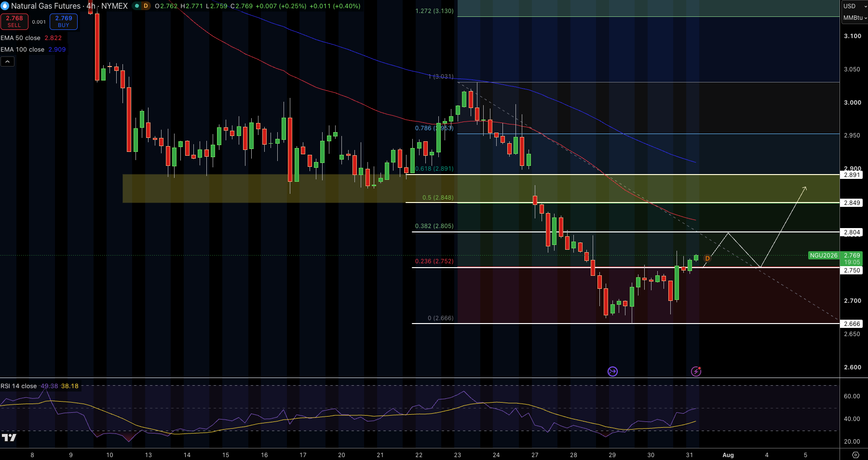
Task: Select the Natural Gas Futures 4h NYMEX title
Action: [x=69, y=6]
